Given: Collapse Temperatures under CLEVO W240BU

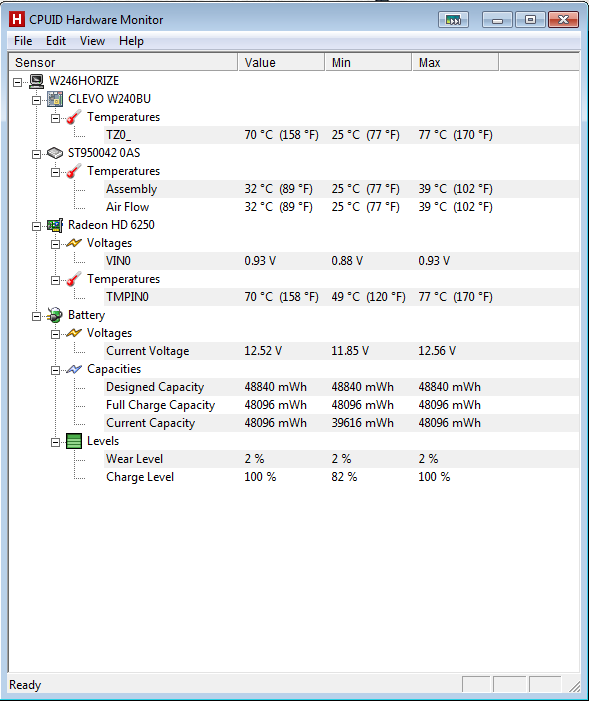Looking at the screenshot, I should pyautogui.click(x=55, y=118).
